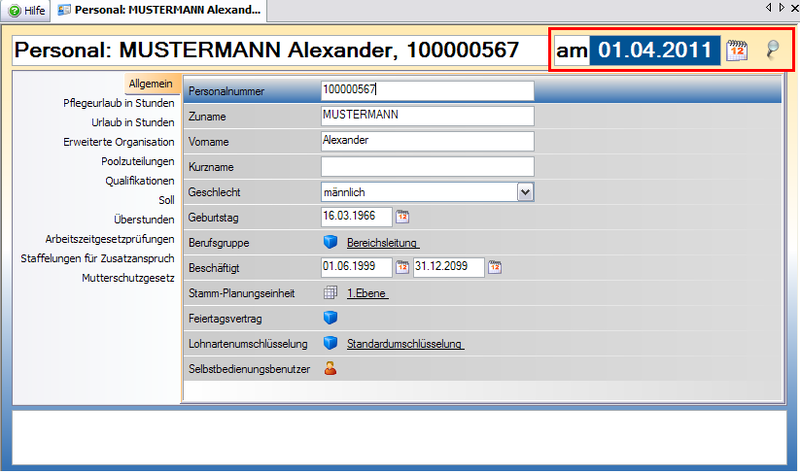The height and width of the screenshot is (474, 800).
Task: Click the Feiertagsvertrag blue cube icon
Action: coord(331,318)
